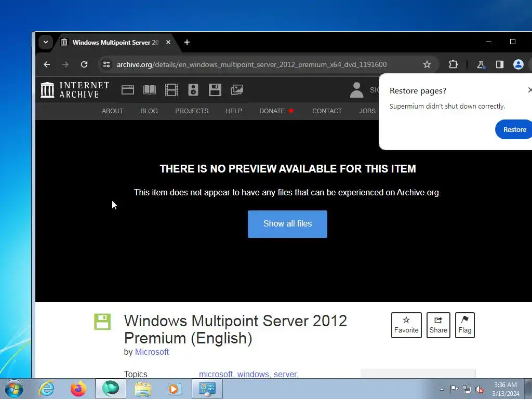
Task: Open the Video film strip icon
Action: click(x=171, y=90)
